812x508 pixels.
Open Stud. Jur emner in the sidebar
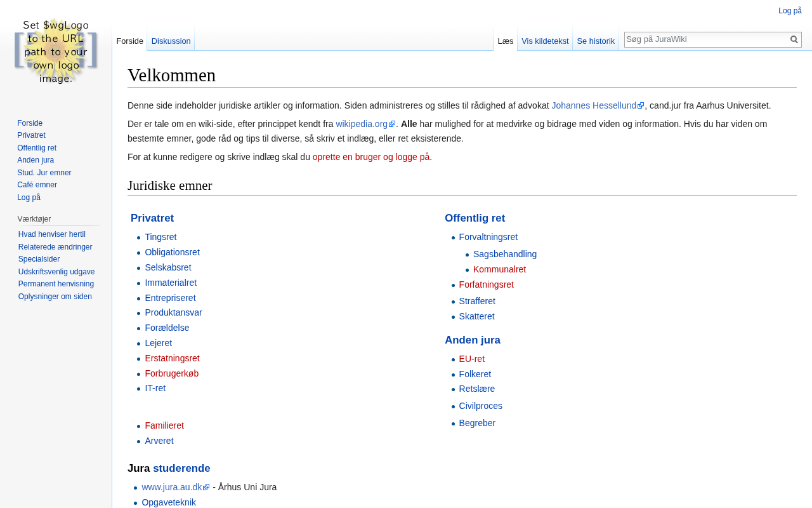pyautogui.click(x=44, y=173)
